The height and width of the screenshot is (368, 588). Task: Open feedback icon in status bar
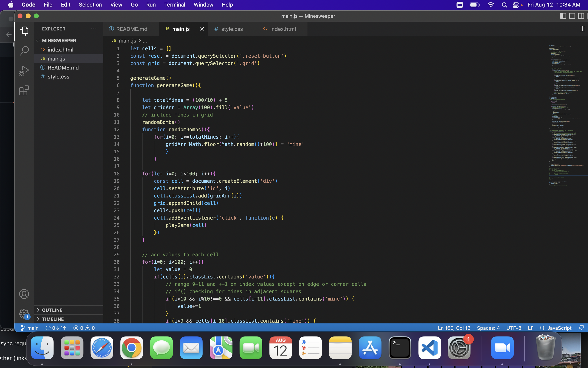581,328
